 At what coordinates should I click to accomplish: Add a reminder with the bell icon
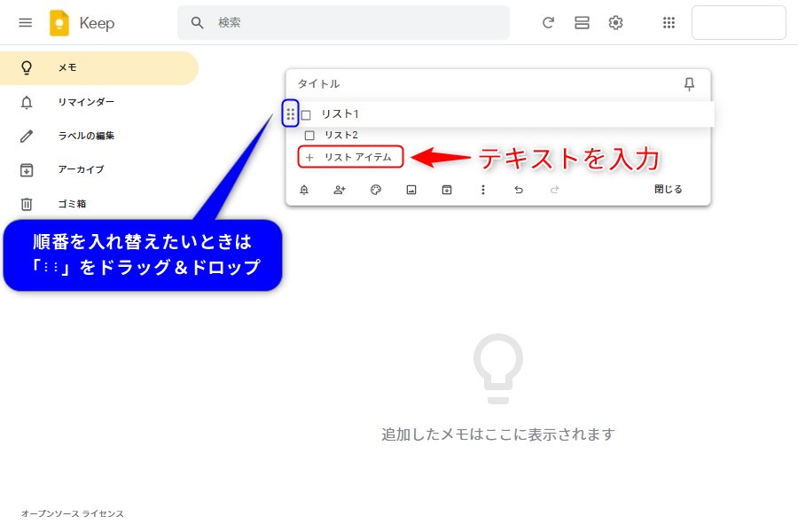[x=304, y=190]
